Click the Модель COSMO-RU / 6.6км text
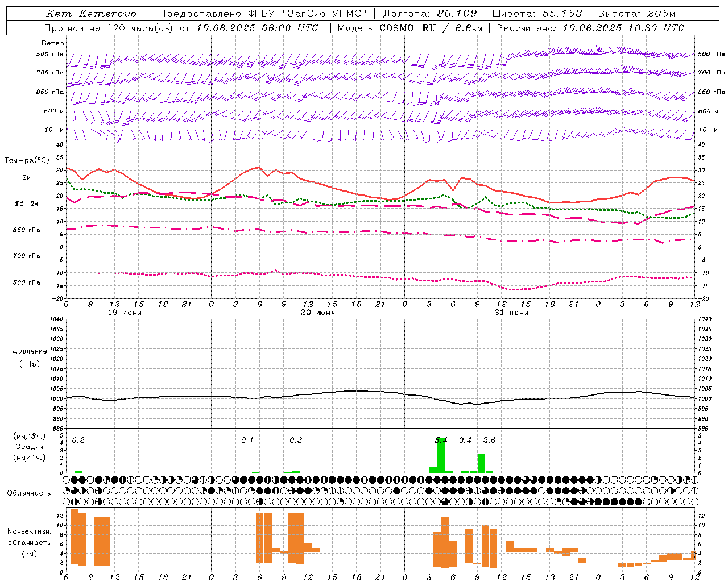This screenshot has width=728, height=582. 410,28
